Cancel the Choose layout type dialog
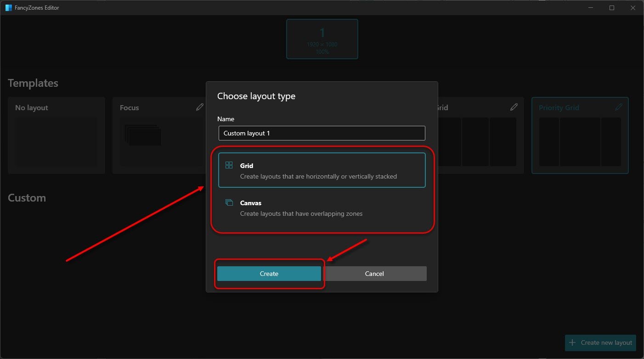This screenshot has height=359, width=644. [374, 274]
